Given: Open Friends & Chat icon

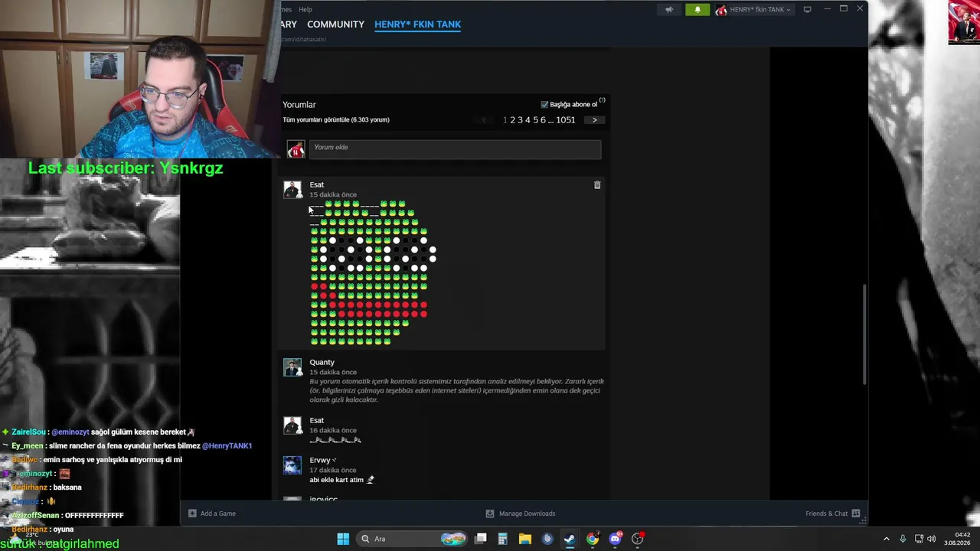Looking at the screenshot, I should coord(856,514).
